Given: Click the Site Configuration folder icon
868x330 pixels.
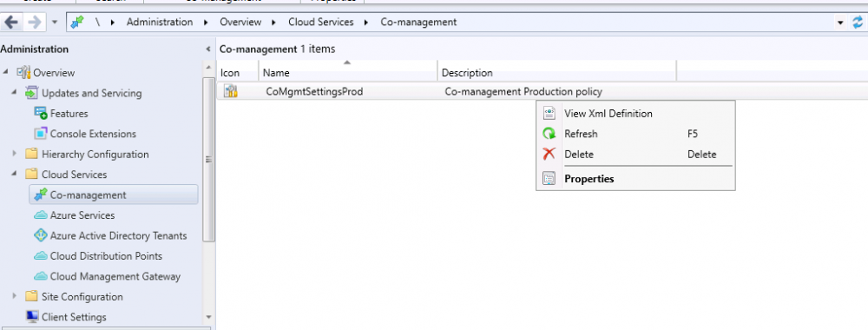Looking at the screenshot, I should (31, 296).
